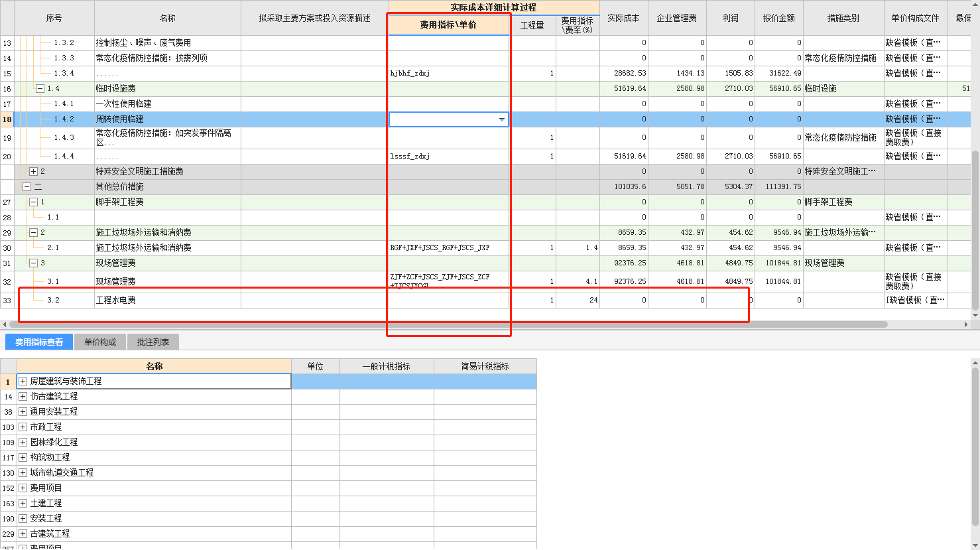The height and width of the screenshot is (550, 980).
Task: Expand 园林绿化工程 in the indicator list
Action: [23, 443]
